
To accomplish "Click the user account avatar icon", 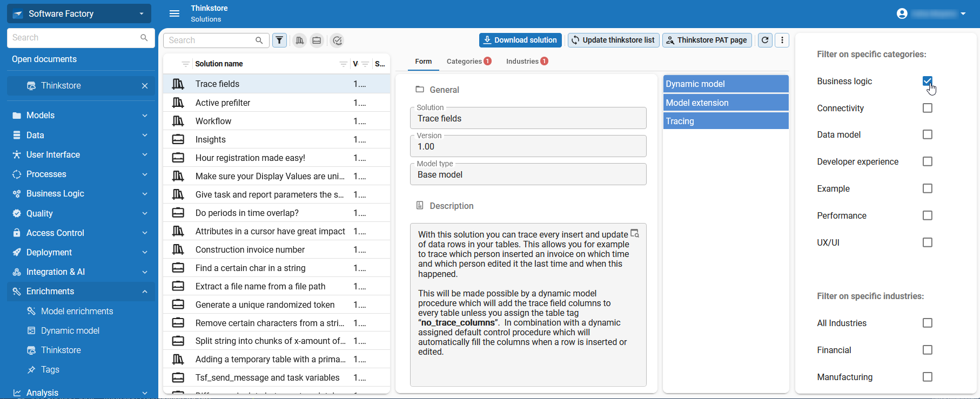I will [902, 13].
